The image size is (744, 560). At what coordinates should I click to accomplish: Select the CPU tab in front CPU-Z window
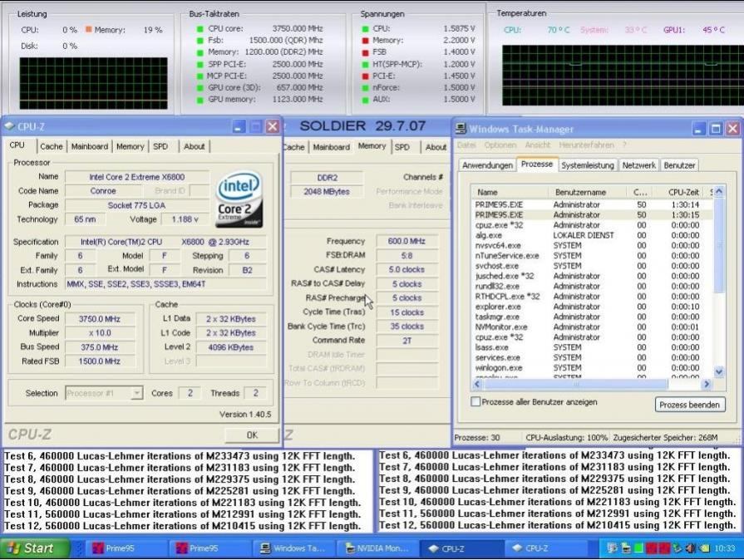pyautogui.click(x=17, y=145)
